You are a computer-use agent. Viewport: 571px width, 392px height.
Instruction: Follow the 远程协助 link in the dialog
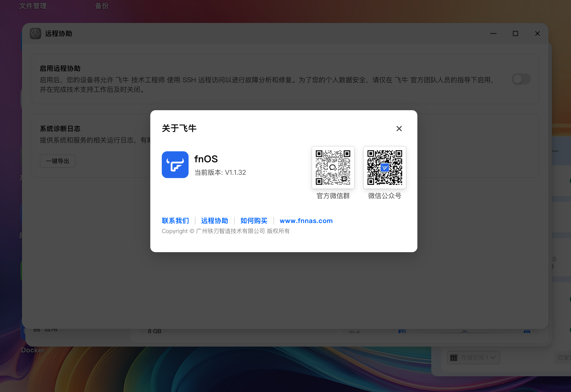point(215,221)
